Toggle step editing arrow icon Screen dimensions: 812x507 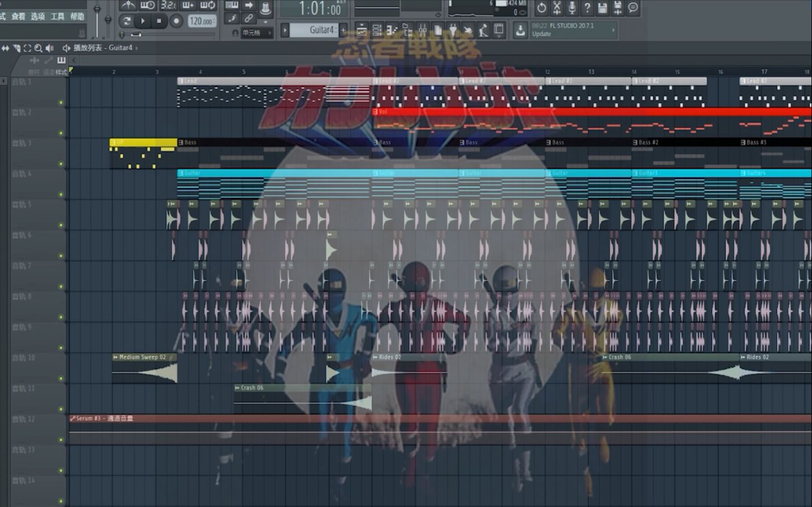coord(248,5)
